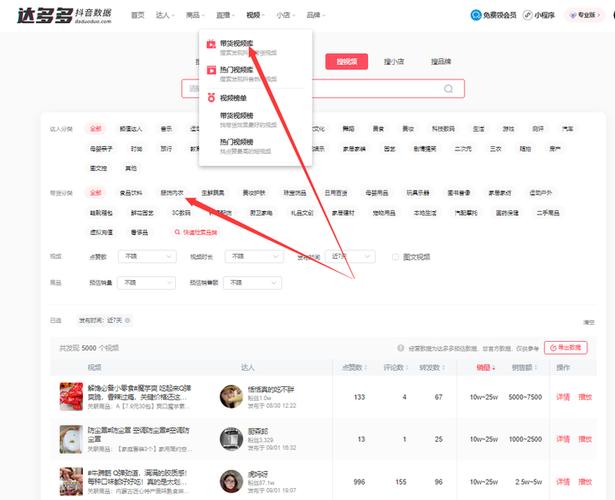Switch to 搜视频 search tab
The height and width of the screenshot is (500, 615).
[347, 62]
